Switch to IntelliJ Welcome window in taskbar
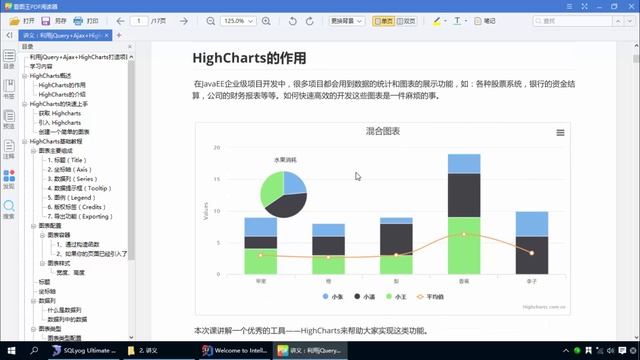Image resolution: width=640 pixels, height=360 pixels. [x=235, y=351]
